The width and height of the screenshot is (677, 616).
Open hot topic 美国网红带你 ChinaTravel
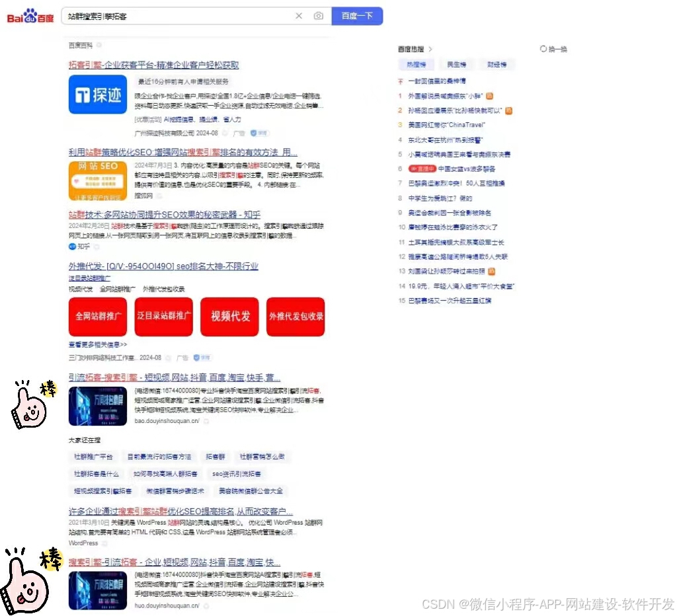[447, 125]
